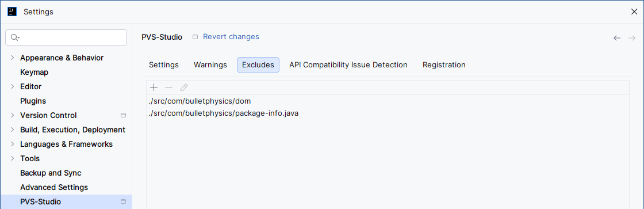Navigate back with left arrow icon
Screen dimensions: 644x209
pos(617,38)
